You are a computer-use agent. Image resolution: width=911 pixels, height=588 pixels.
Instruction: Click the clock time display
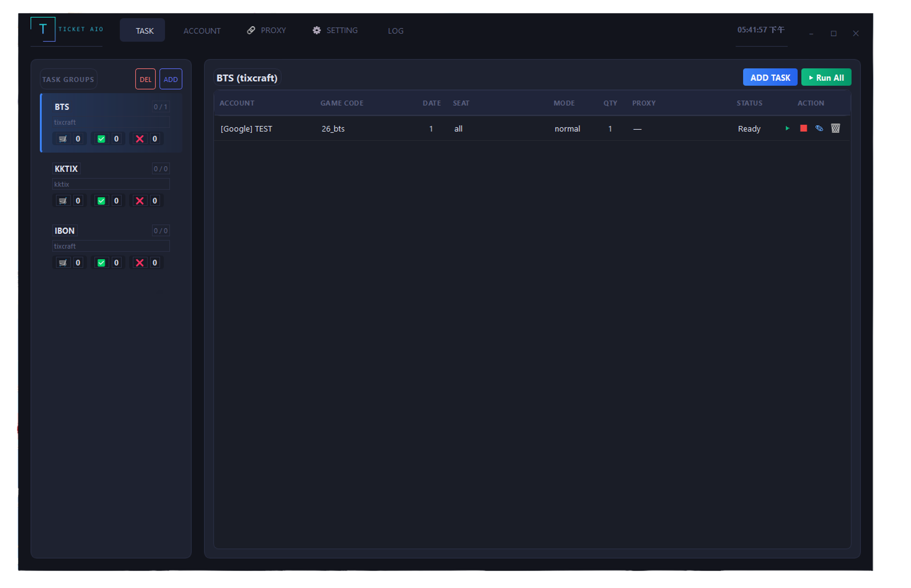click(x=761, y=30)
